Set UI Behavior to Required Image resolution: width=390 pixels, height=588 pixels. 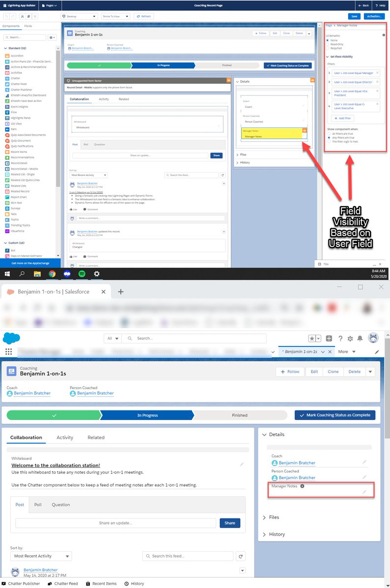tap(328, 49)
